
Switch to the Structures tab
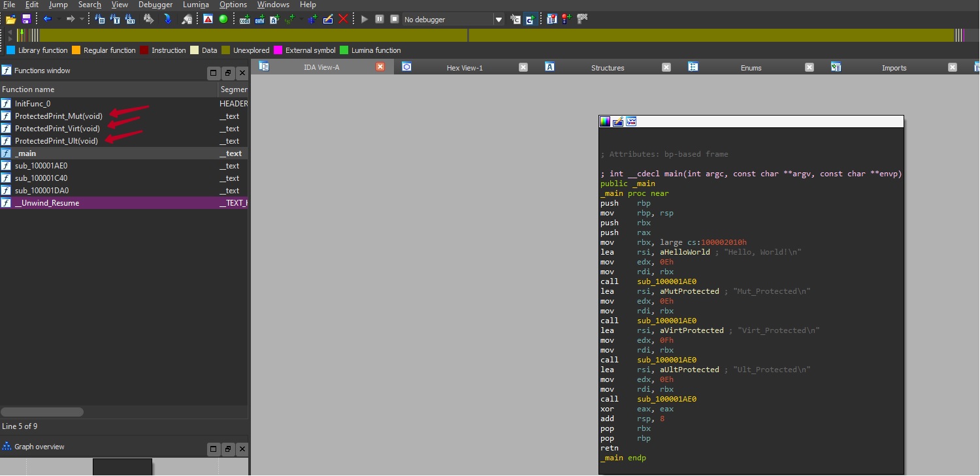(x=608, y=67)
